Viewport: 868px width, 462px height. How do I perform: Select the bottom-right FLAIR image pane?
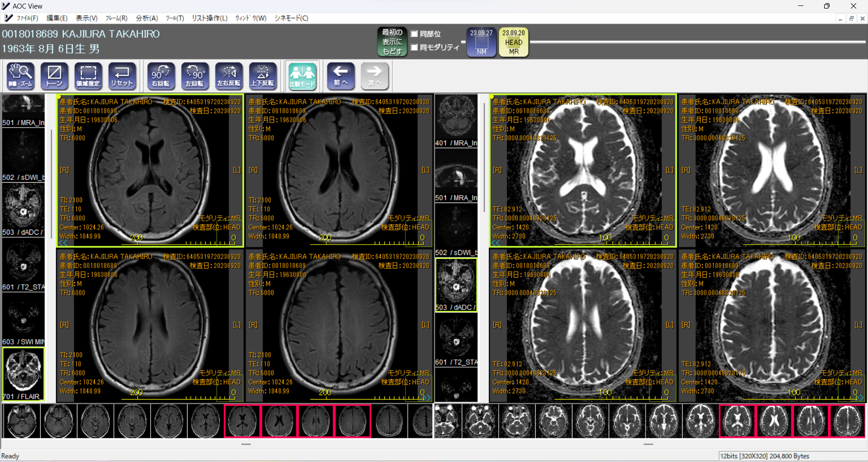[x=339, y=325]
